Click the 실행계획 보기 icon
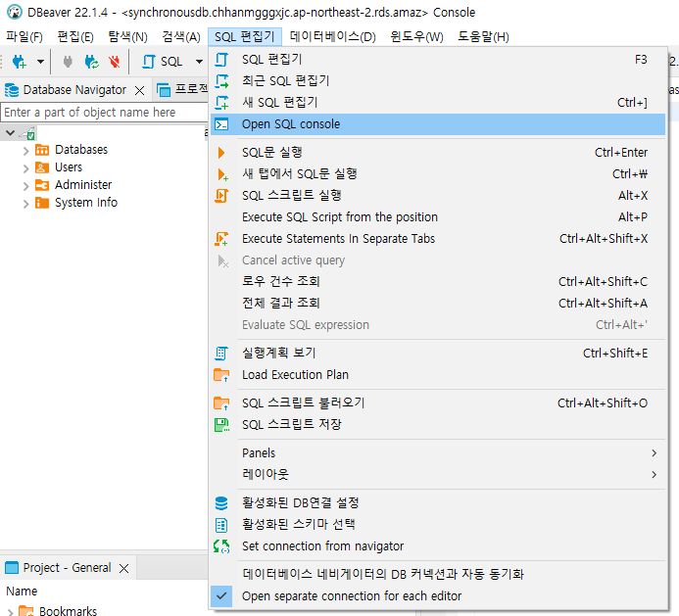The height and width of the screenshot is (616, 679). [221, 354]
